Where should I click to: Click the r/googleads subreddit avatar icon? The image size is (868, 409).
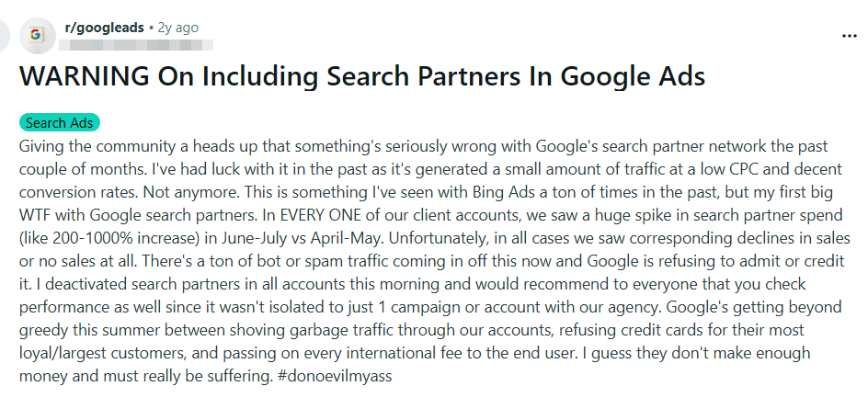click(x=36, y=35)
